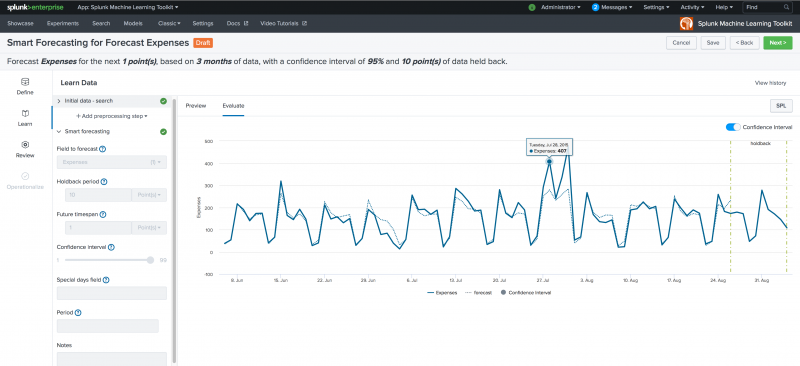
Task: Click help icon next to Period
Action: coord(78,312)
